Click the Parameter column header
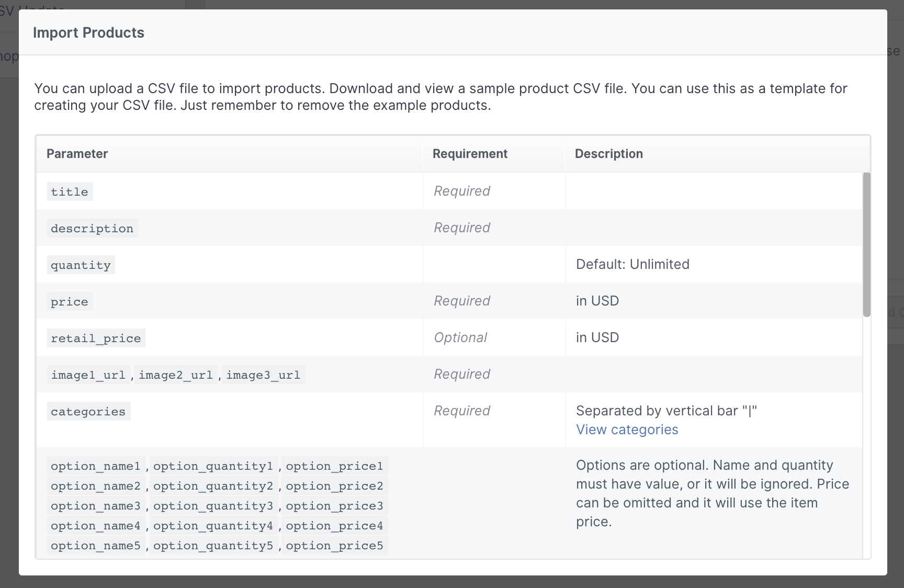This screenshot has width=904, height=588. click(77, 154)
